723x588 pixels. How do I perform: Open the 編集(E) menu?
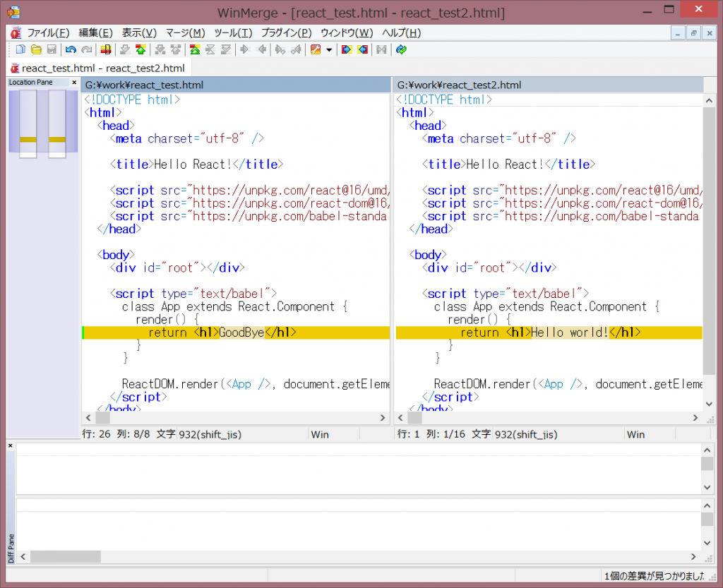95,32
